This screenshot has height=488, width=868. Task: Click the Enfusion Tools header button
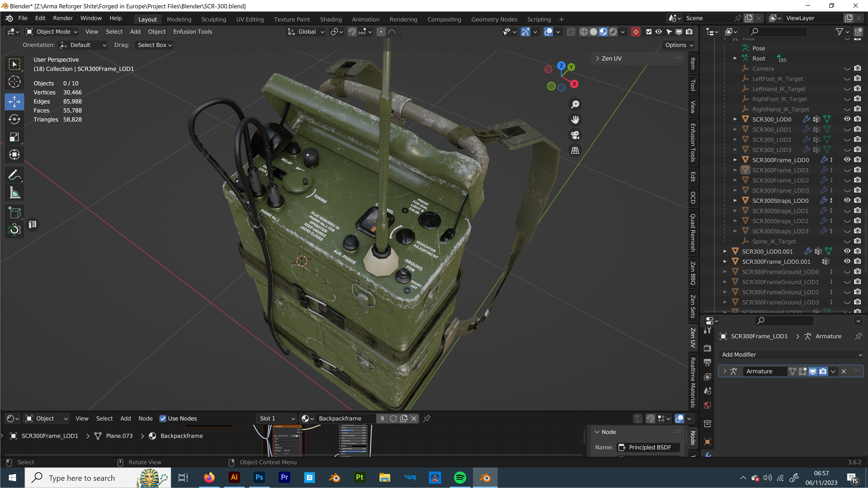point(192,32)
